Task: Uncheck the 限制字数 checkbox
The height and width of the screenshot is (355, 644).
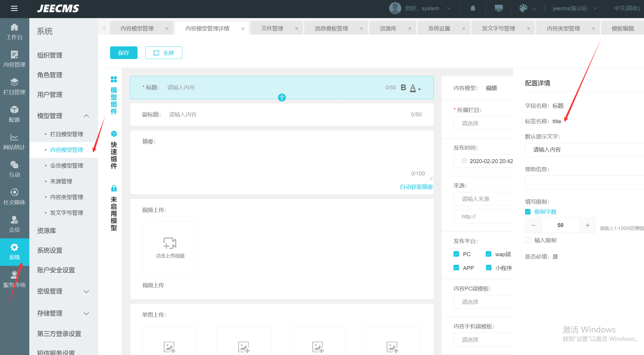Action: pos(528,212)
